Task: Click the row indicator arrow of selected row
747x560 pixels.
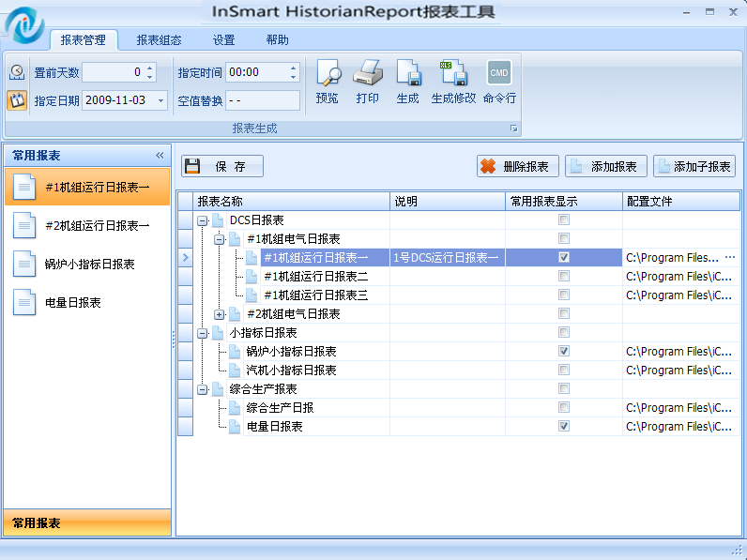Action: pos(185,258)
